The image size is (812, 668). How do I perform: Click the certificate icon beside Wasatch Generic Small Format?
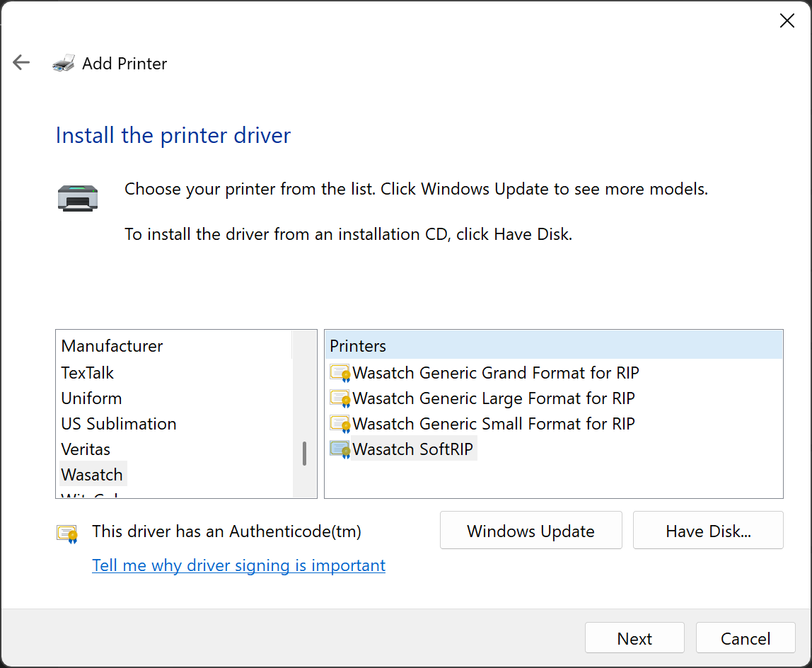pyautogui.click(x=340, y=424)
